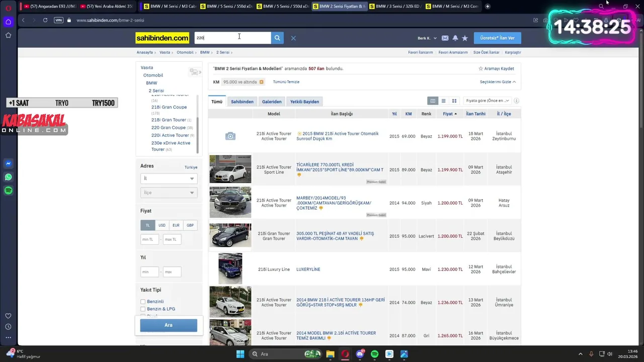Expand Berk K. account menu

pyautogui.click(x=427, y=38)
